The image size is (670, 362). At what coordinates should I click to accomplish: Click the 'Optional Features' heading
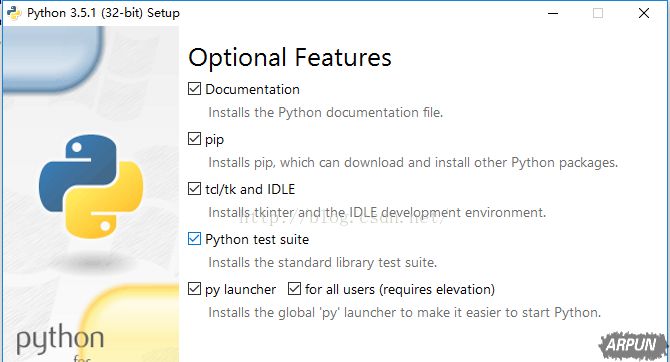tap(290, 58)
